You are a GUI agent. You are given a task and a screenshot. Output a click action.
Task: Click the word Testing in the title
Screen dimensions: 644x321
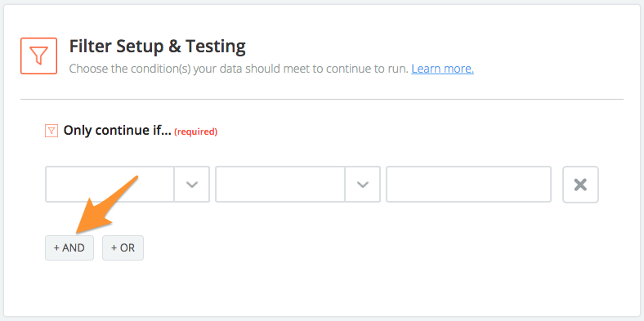click(216, 47)
